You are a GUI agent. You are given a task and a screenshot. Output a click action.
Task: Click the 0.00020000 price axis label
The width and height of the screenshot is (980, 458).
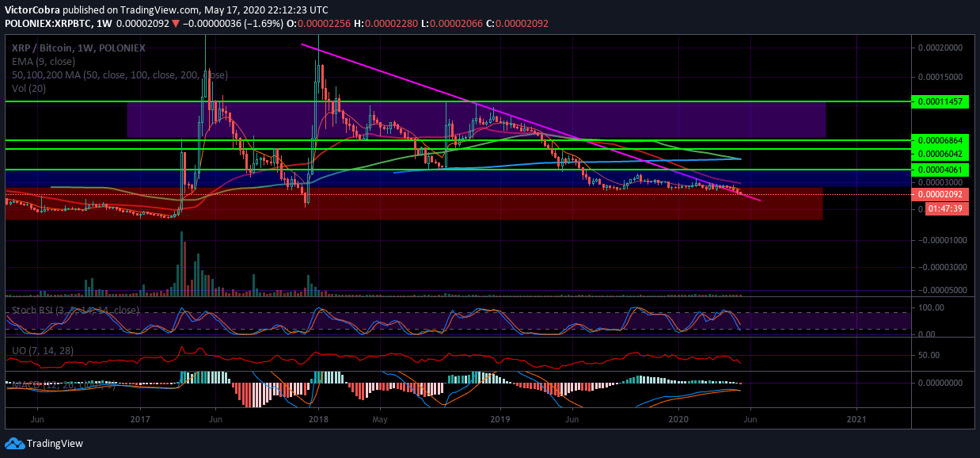tap(941, 48)
